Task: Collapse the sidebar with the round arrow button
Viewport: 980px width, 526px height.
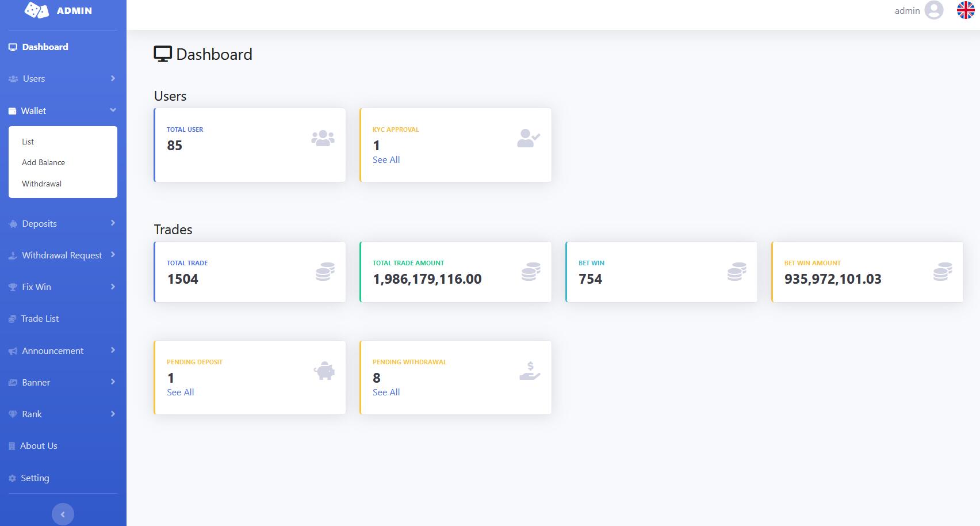Action: 63,514
